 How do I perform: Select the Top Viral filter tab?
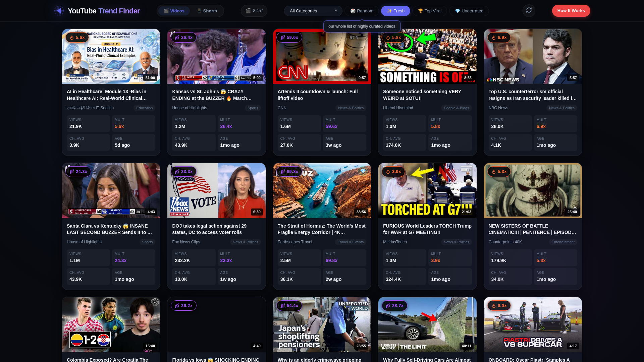click(x=430, y=11)
